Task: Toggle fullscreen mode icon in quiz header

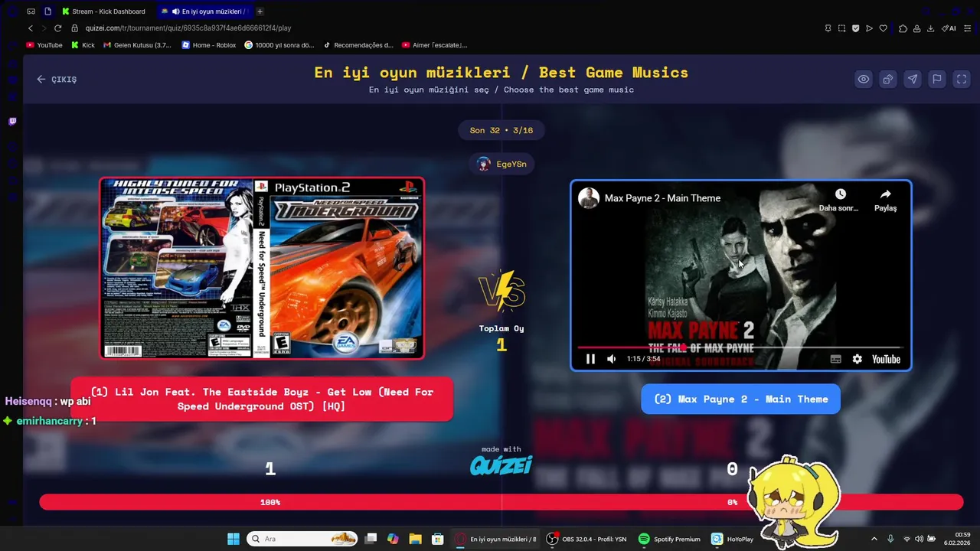Action: 962,79
